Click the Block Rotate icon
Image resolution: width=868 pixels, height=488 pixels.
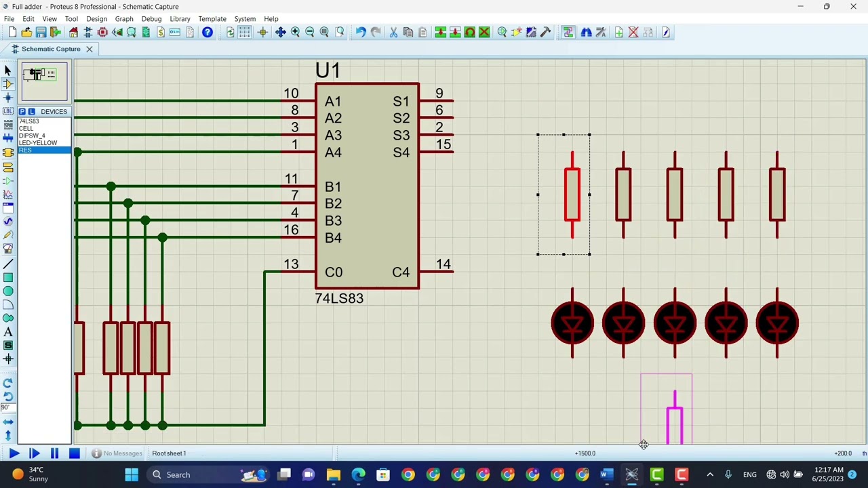point(469,32)
